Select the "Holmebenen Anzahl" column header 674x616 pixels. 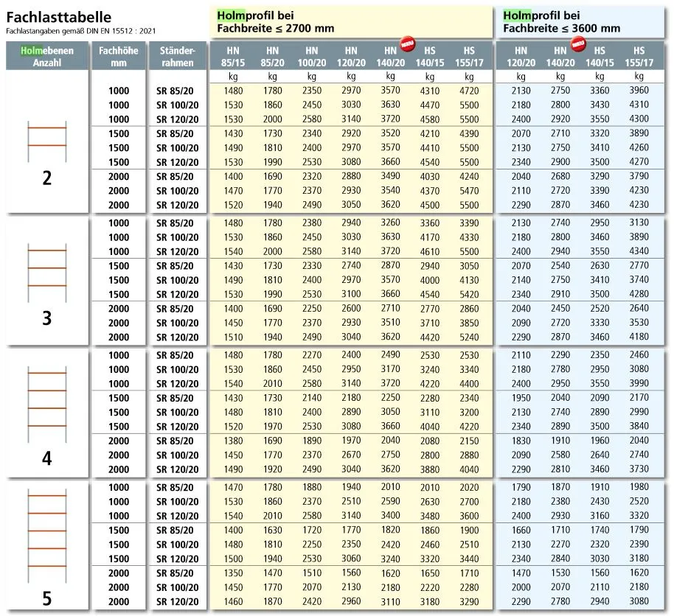point(47,56)
